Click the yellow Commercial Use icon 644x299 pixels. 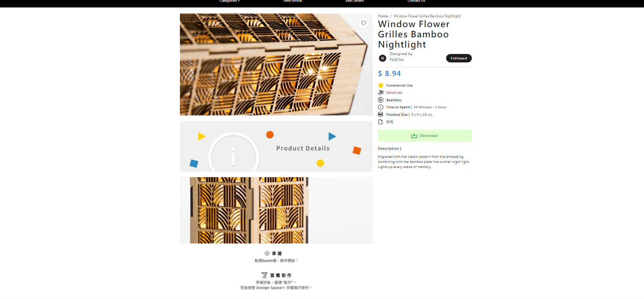click(381, 86)
